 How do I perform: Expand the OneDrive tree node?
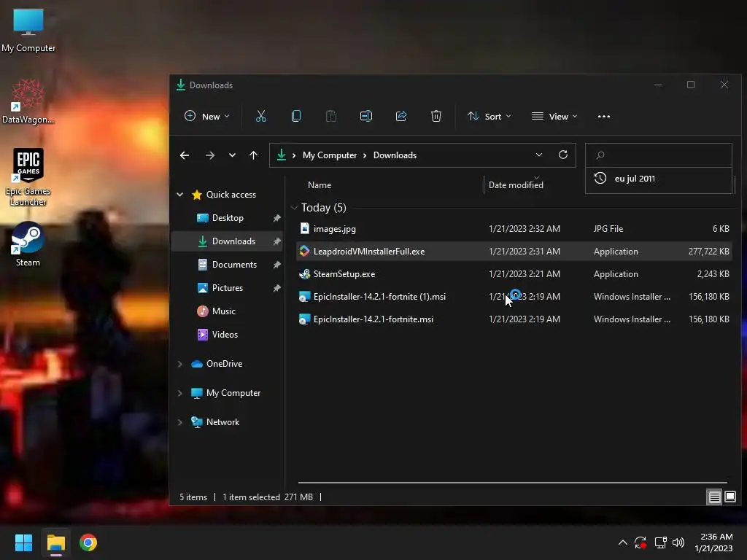(180, 364)
